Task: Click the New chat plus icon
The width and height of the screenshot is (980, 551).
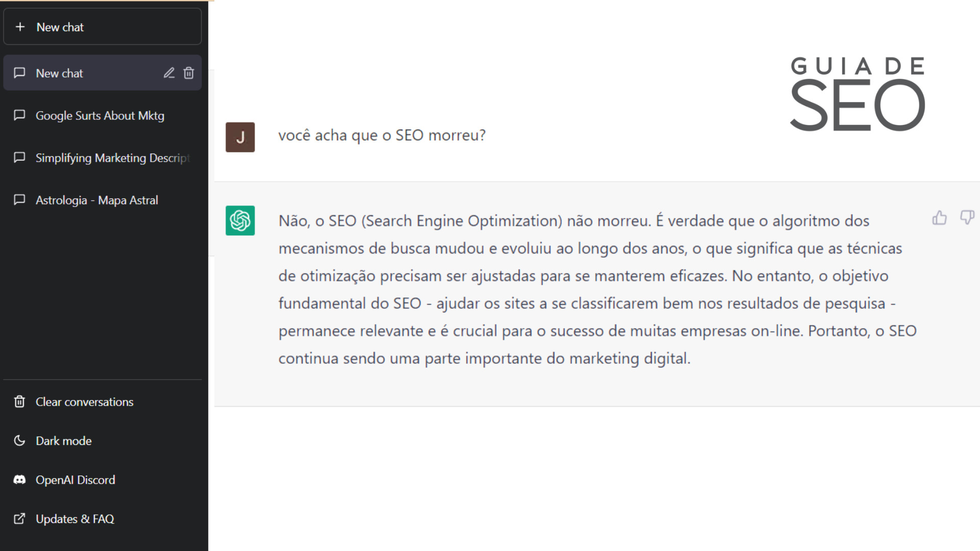Action: point(20,27)
